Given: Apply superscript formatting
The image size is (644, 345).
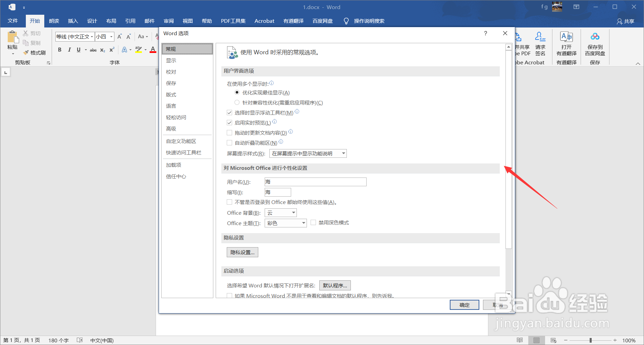Looking at the screenshot, I should (112, 50).
